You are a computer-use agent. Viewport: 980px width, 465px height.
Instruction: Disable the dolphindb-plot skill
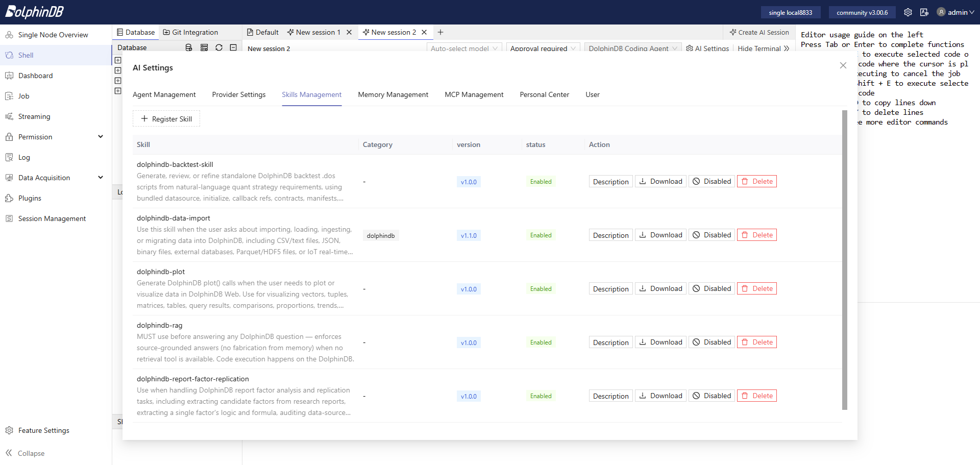[x=712, y=288]
